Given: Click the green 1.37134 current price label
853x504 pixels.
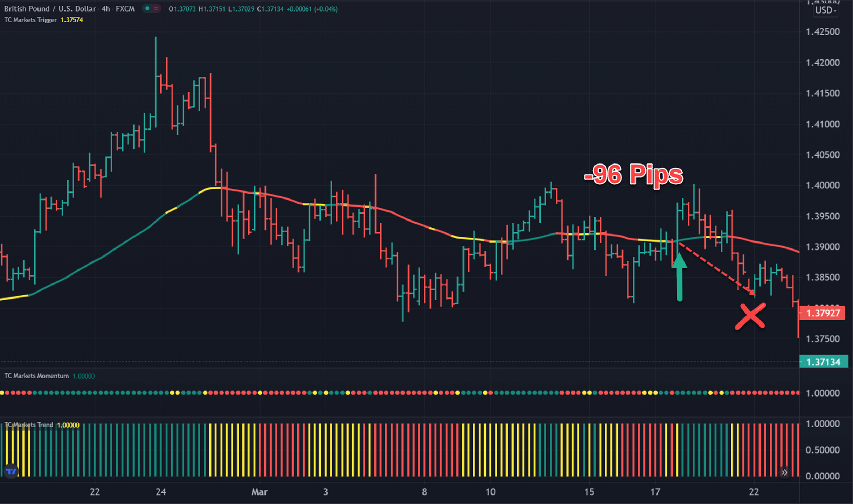Looking at the screenshot, I should tap(823, 362).
